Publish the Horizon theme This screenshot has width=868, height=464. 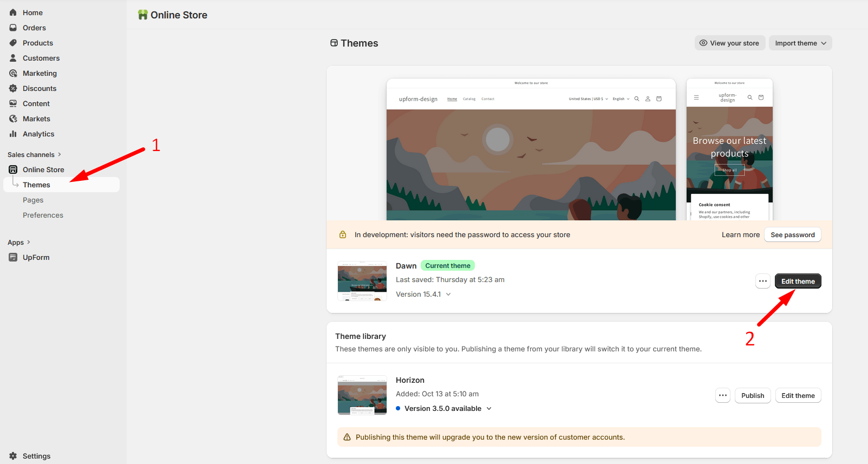[753, 395]
